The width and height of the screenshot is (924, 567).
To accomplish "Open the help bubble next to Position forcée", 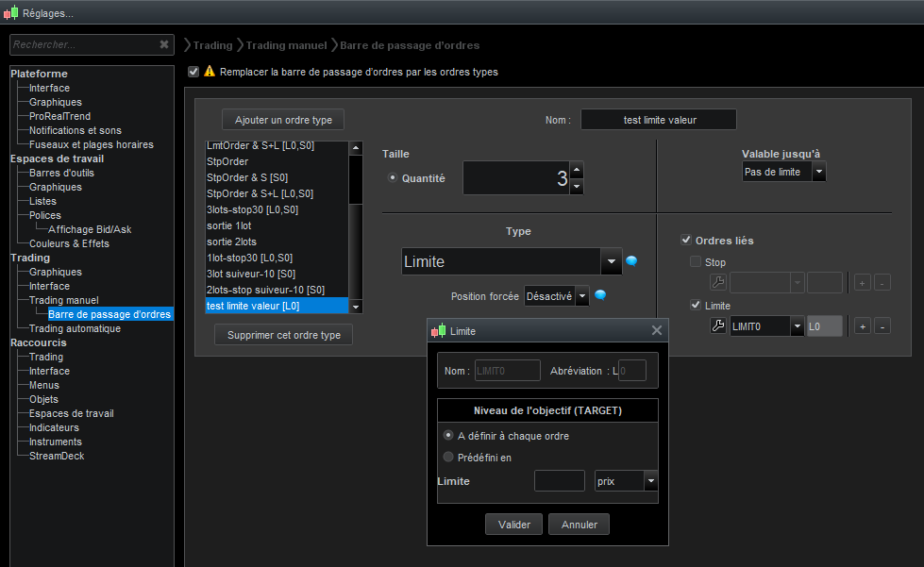I will click(x=600, y=295).
